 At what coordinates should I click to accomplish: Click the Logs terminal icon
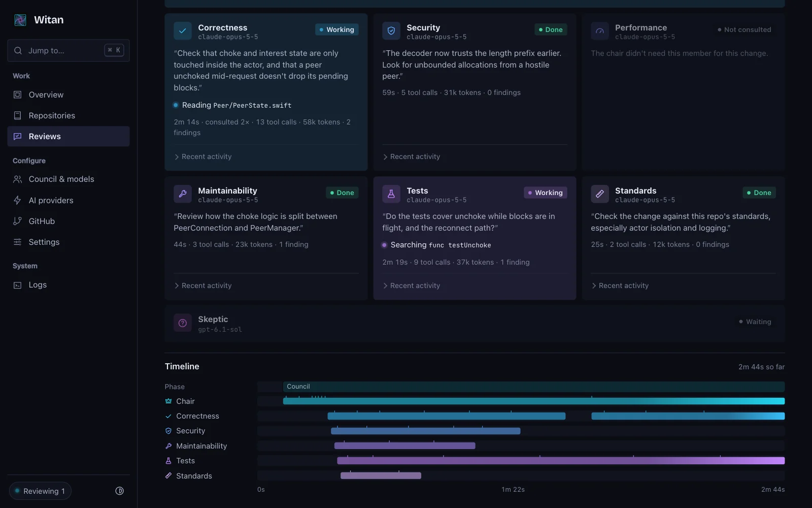coord(17,285)
